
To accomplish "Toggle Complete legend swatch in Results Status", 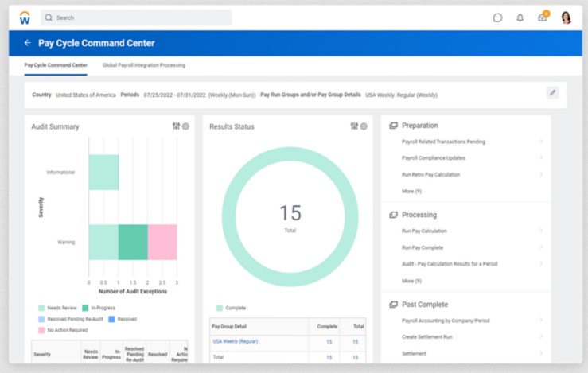I will [220, 308].
